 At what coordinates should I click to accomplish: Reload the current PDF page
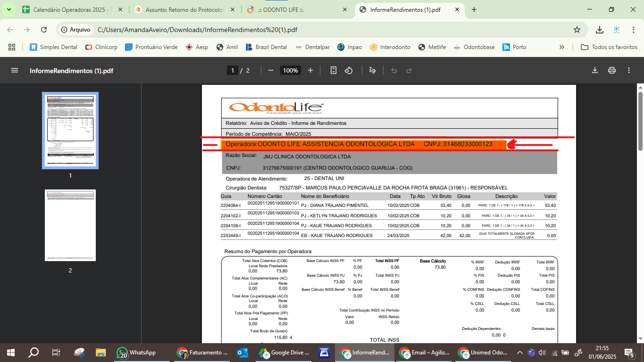[44, 30]
